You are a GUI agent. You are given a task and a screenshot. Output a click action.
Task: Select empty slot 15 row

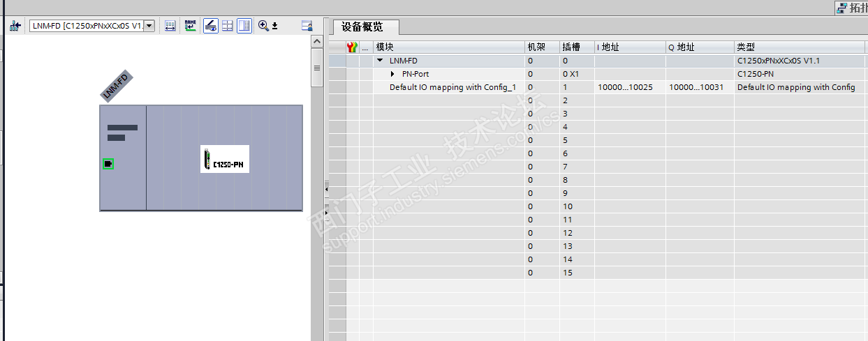click(x=598, y=273)
